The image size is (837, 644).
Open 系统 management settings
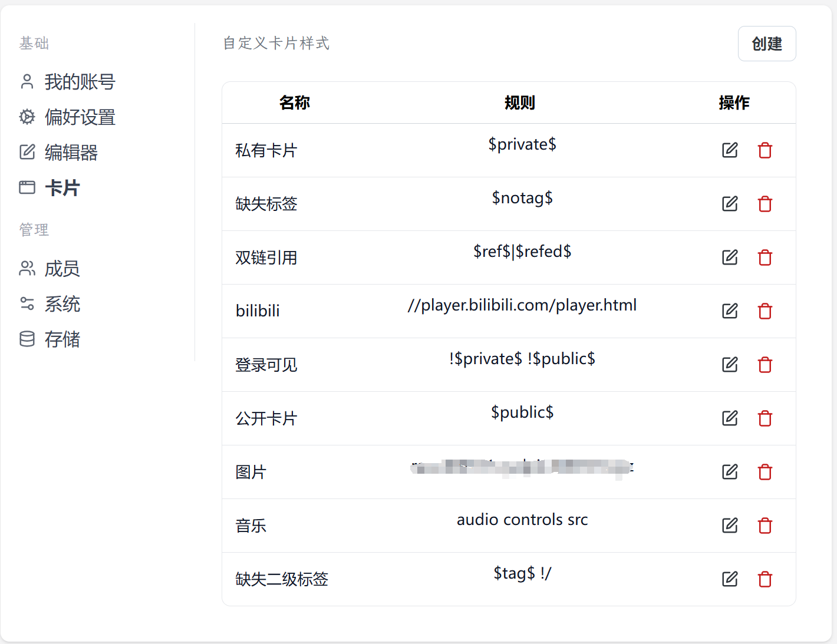tap(50, 303)
